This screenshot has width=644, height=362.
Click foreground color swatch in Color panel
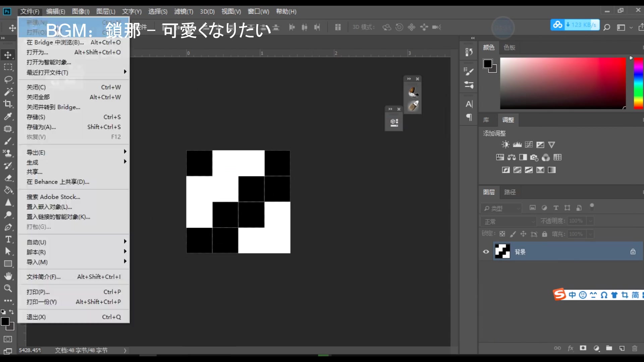pyautogui.click(x=487, y=64)
